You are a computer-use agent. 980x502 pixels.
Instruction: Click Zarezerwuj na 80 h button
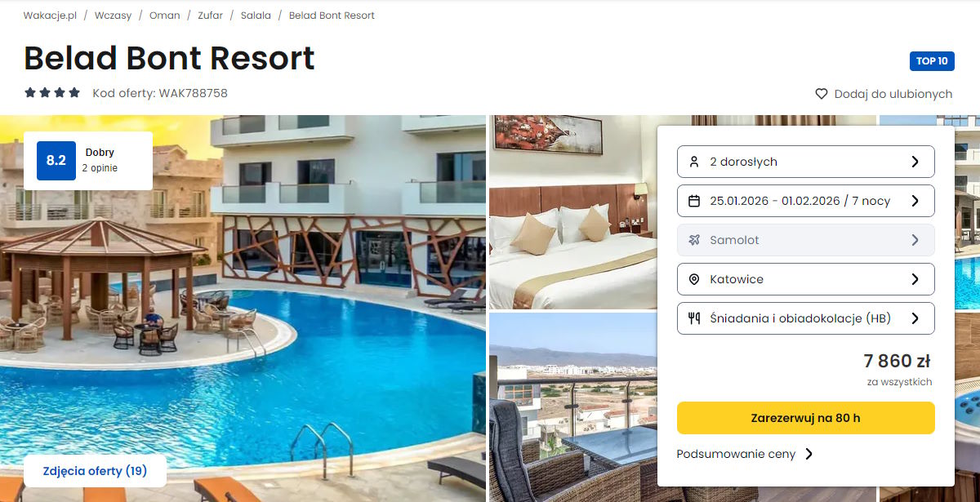tap(806, 418)
